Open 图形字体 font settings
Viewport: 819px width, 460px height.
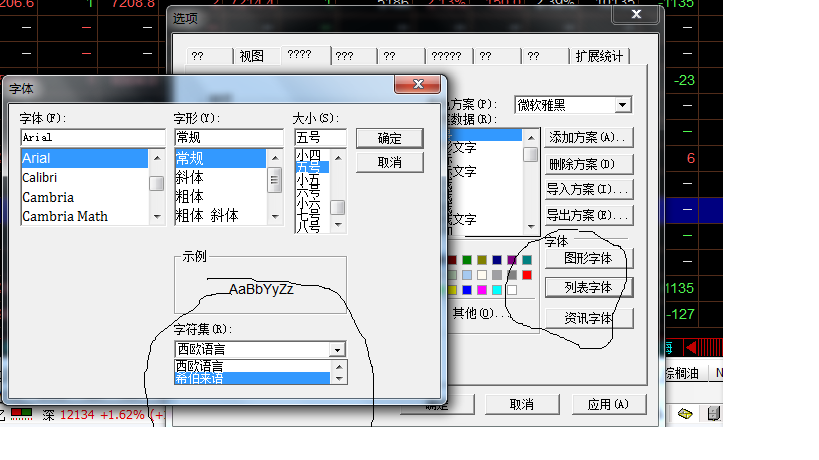click(x=589, y=257)
